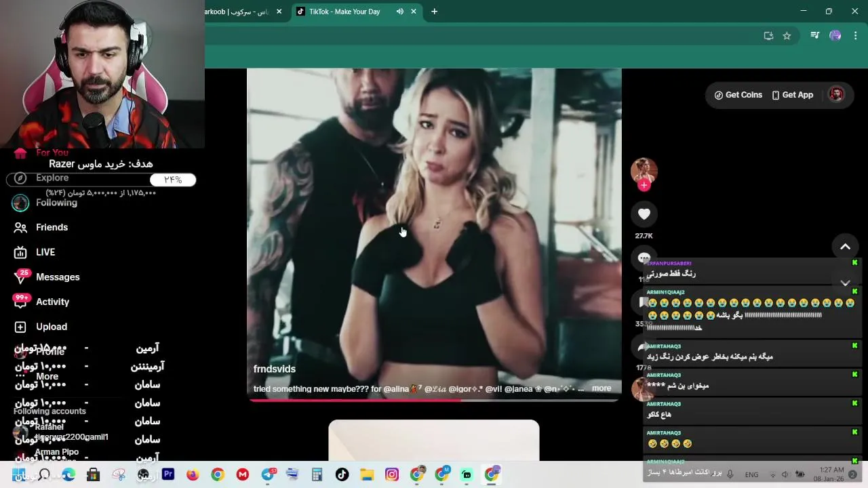Mute the TikTok tab speaker icon
Image resolution: width=868 pixels, height=488 pixels.
click(399, 12)
